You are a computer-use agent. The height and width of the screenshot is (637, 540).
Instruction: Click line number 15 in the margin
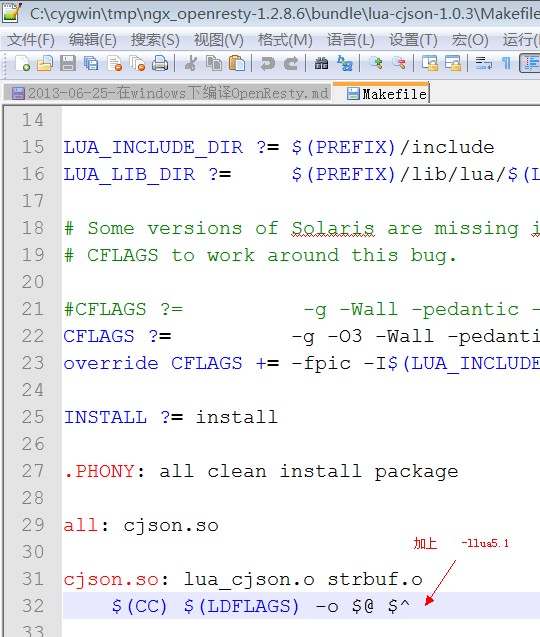[x=33, y=147]
